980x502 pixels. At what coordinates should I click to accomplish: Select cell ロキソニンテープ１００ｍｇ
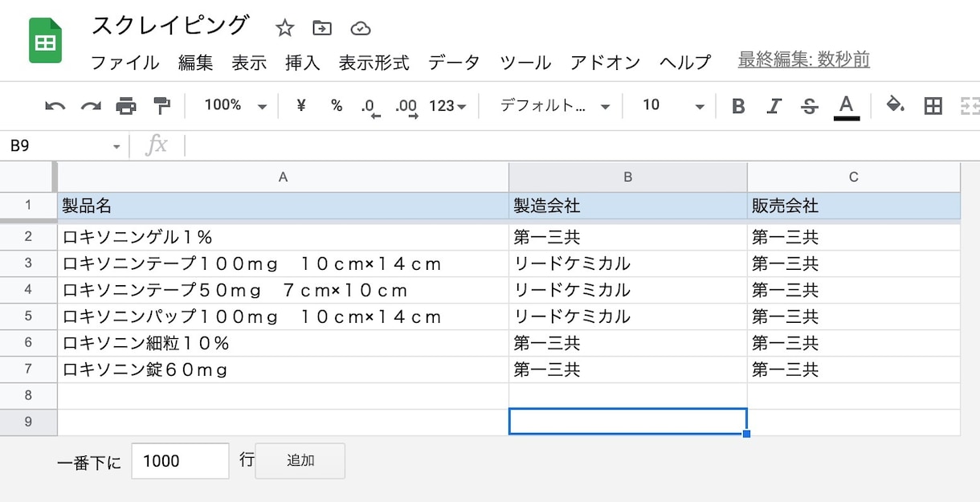click(x=283, y=263)
